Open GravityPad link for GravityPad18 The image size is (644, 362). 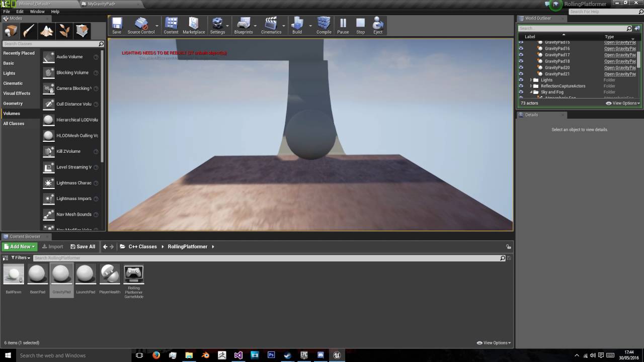point(620,61)
